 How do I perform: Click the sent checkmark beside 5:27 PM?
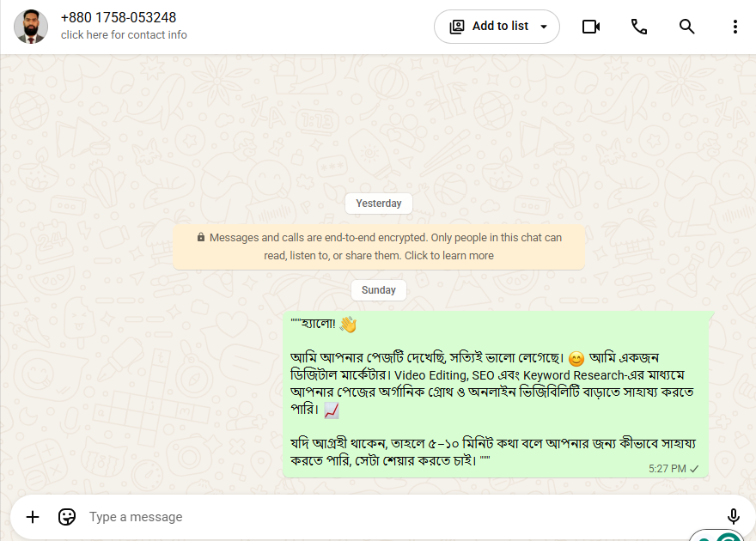point(694,469)
